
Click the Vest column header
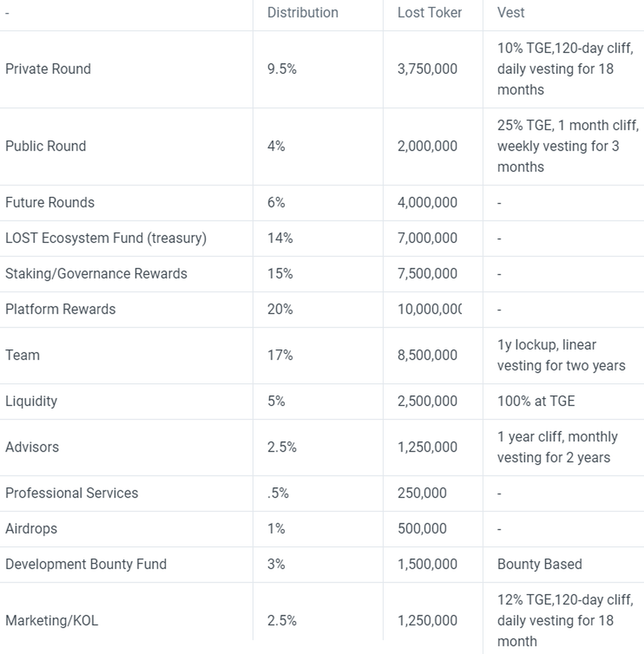tap(510, 13)
